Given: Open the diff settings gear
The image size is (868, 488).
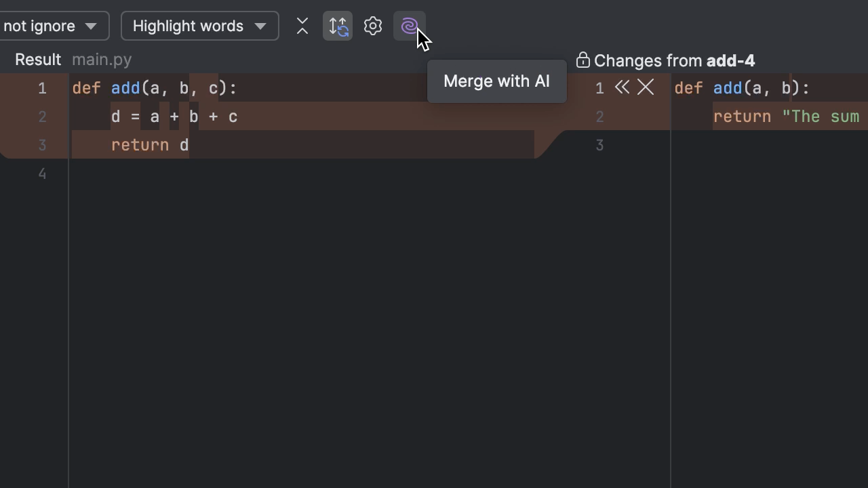Looking at the screenshot, I should [x=373, y=26].
